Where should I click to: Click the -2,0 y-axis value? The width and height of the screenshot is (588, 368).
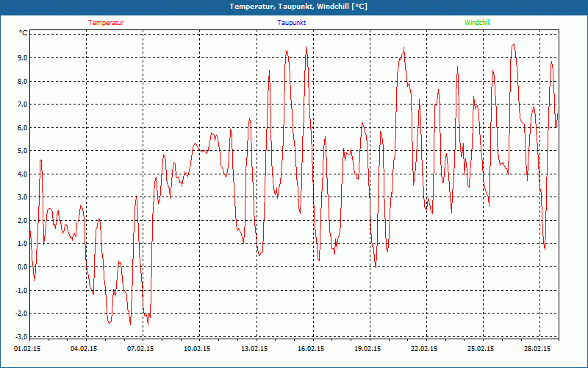21,314
